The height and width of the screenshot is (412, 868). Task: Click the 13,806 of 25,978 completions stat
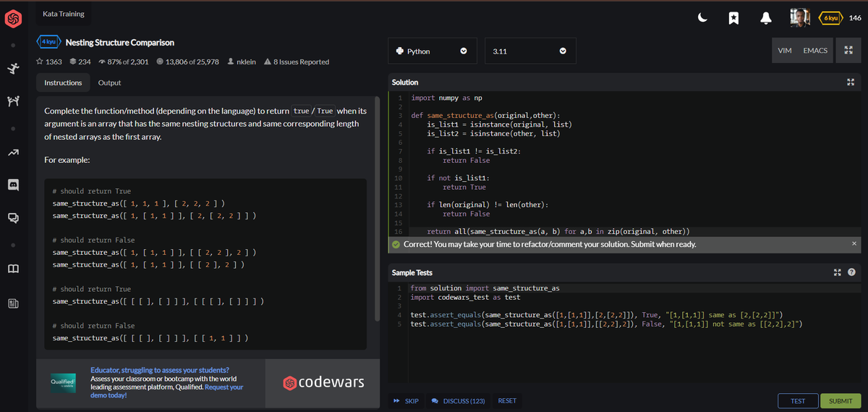(x=187, y=62)
